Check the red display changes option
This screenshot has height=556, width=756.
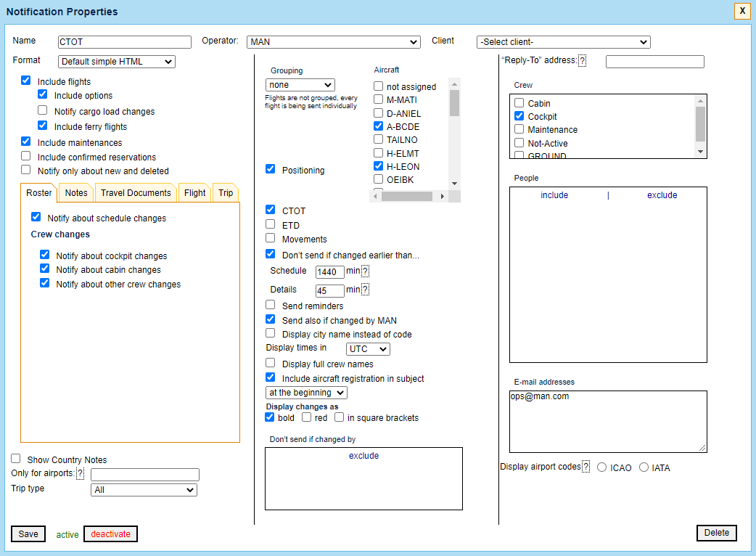tap(307, 417)
